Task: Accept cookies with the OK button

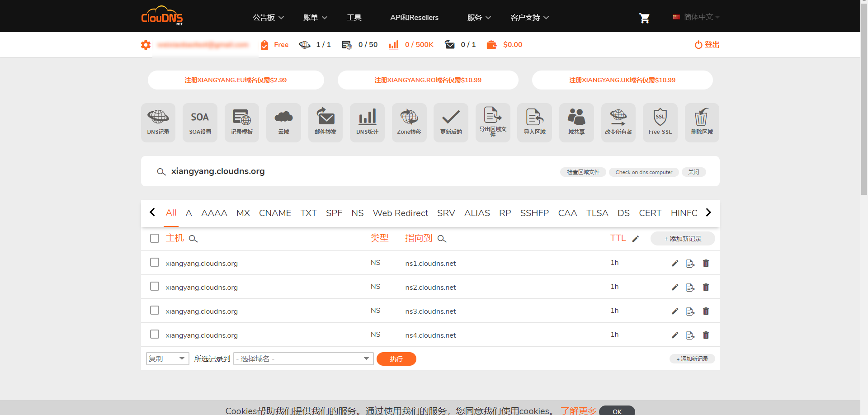Action: (617, 410)
